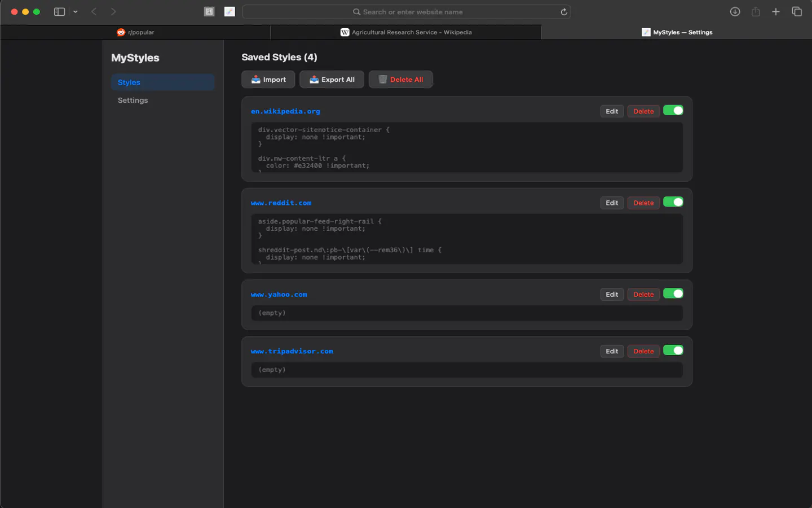Disable the www.yahoo.com style toggle
The image size is (812, 508).
(673, 294)
